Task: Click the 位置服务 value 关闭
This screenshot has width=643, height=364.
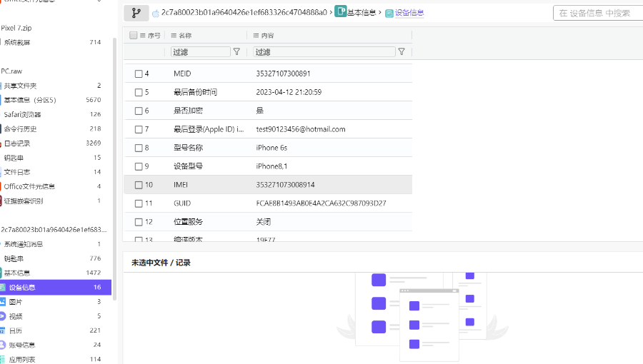Action: (x=263, y=222)
